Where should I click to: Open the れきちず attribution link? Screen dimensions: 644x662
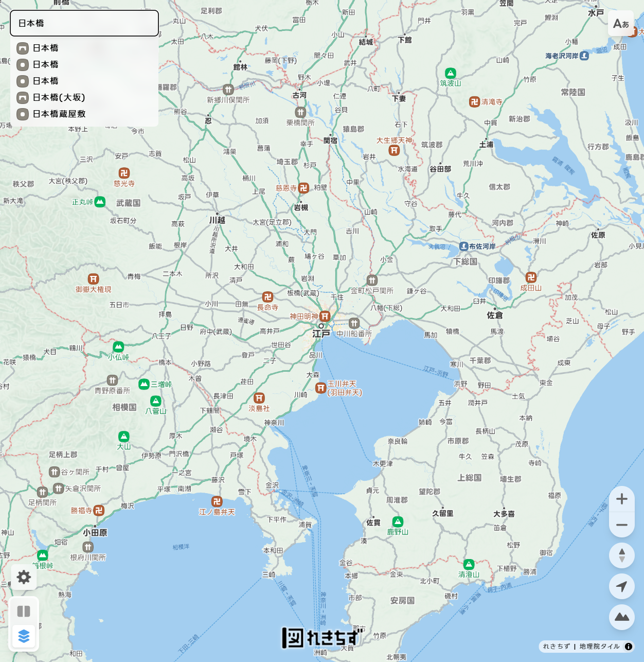click(x=557, y=647)
